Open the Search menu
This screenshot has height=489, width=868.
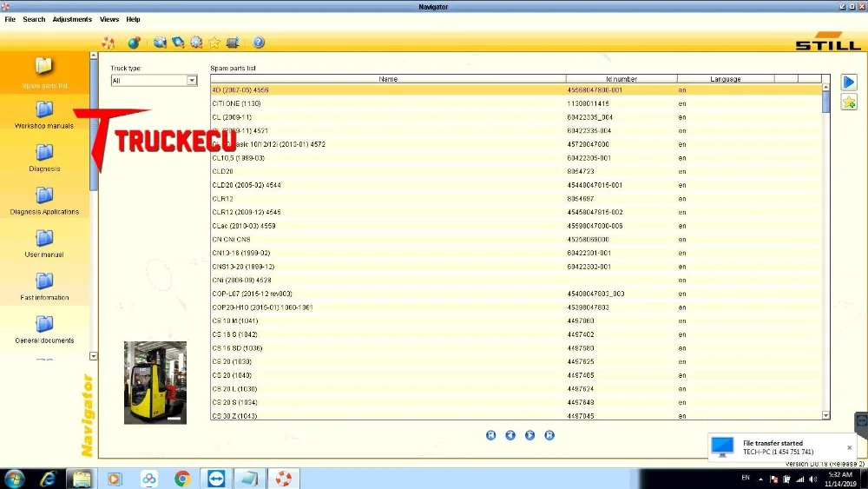pos(34,19)
